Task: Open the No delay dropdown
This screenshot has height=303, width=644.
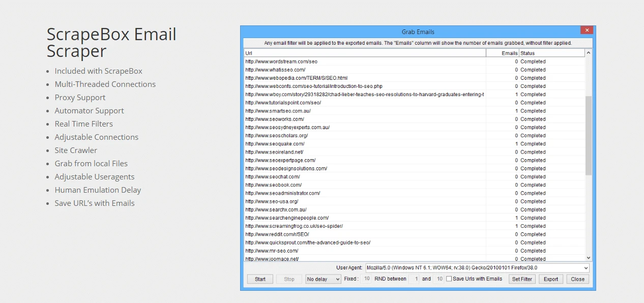Action: click(x=323, y=279)
